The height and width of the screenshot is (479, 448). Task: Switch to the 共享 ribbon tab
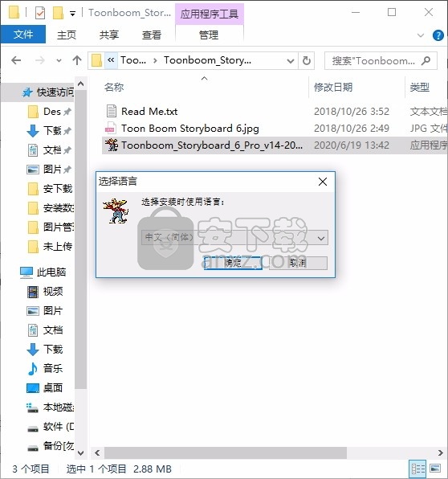click(x=108, y=35)
